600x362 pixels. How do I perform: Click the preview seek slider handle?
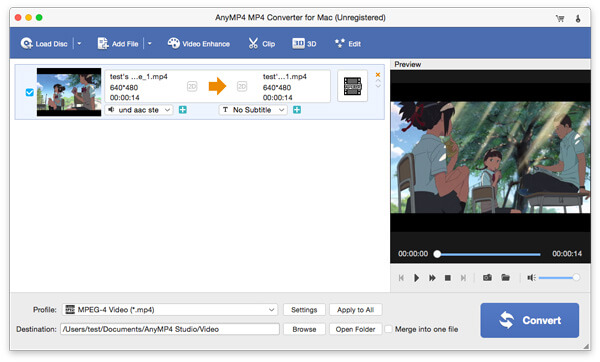437,254
